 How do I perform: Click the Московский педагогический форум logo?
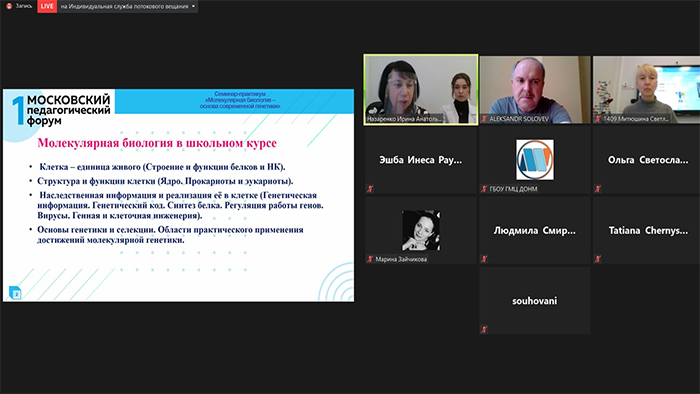point(62,109)
